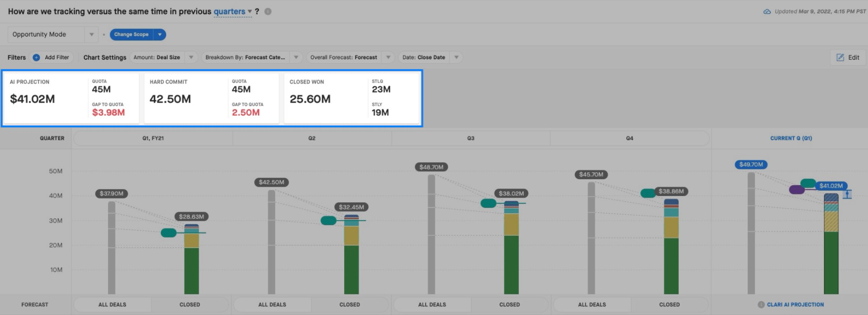Screen dimensions: 868x315
Task: Click the $49.70M label in the current quarter
Action: 751,164
